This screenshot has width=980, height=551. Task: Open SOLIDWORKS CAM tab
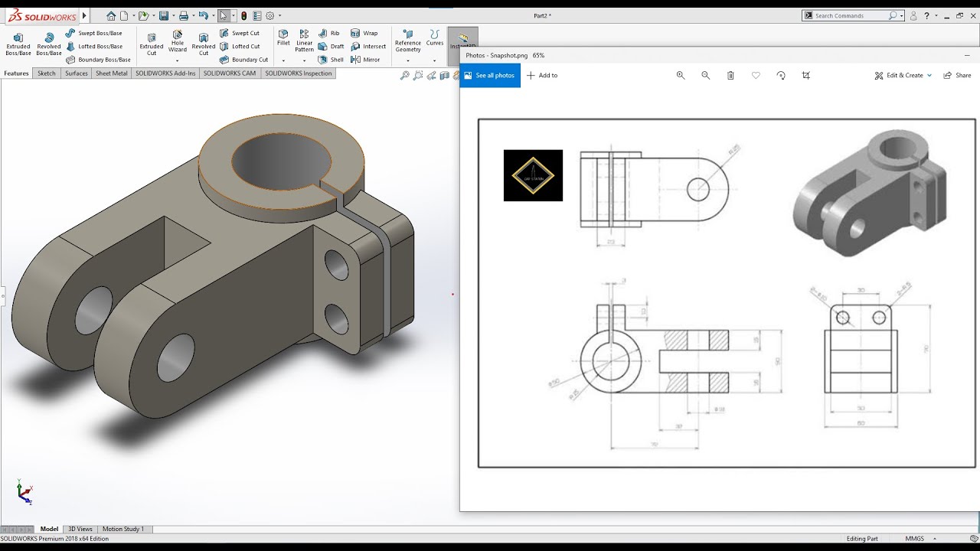click(x=230, y=73)
